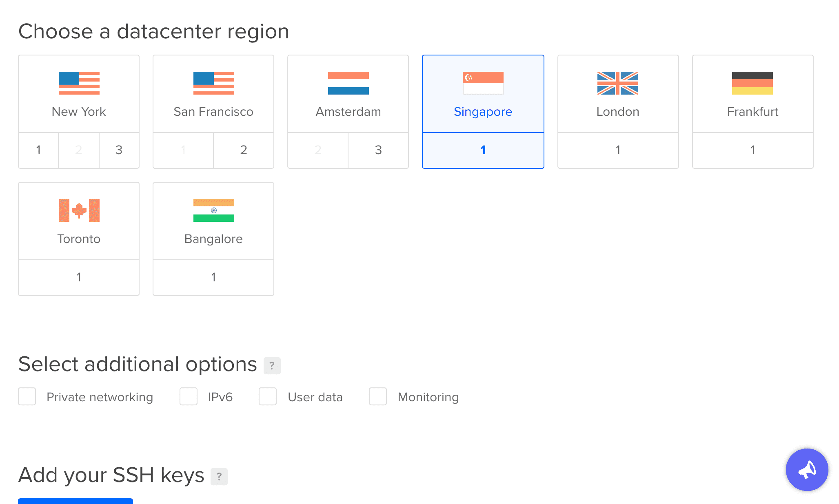The image size is (839, 504).
Task: Pick the Amsterdam Netherlands flag
Action: click(x=348, y=83)
